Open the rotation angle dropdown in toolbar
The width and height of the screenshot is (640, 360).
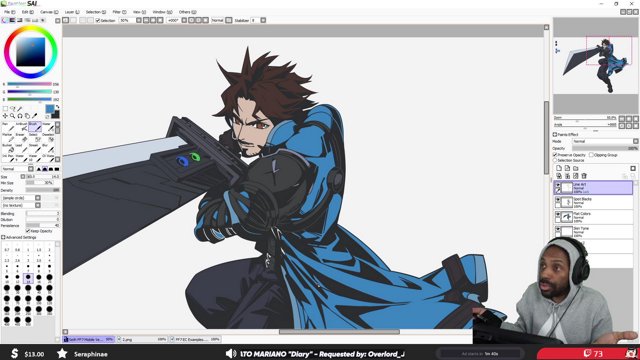coord(184,20)
